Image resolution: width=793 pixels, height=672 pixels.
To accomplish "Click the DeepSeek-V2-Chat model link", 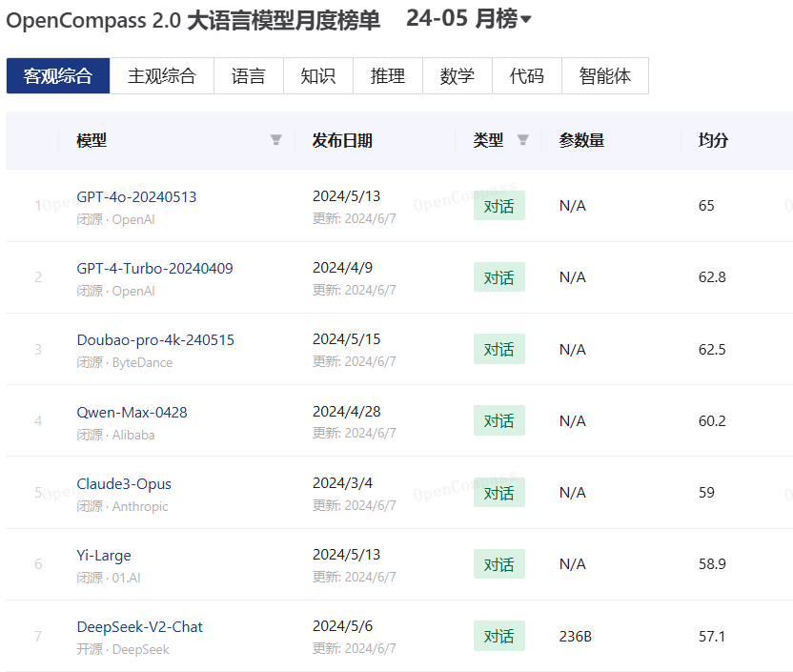I will point(139,626).
